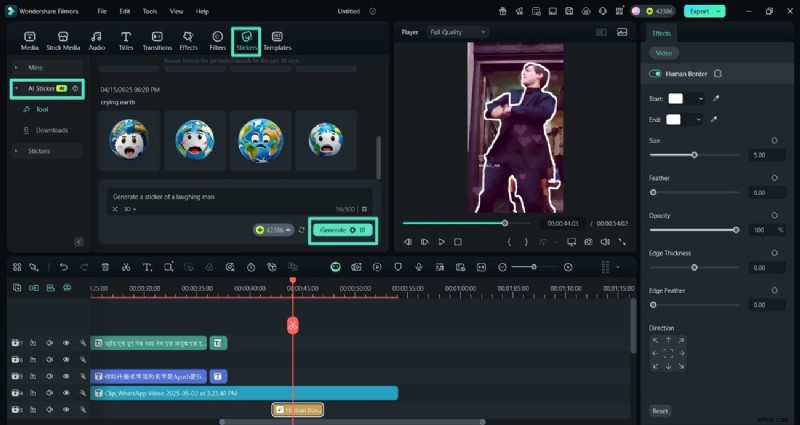
Task: Click the delete trash icon in timeline toolbar
Action: (x=105, y=267)
